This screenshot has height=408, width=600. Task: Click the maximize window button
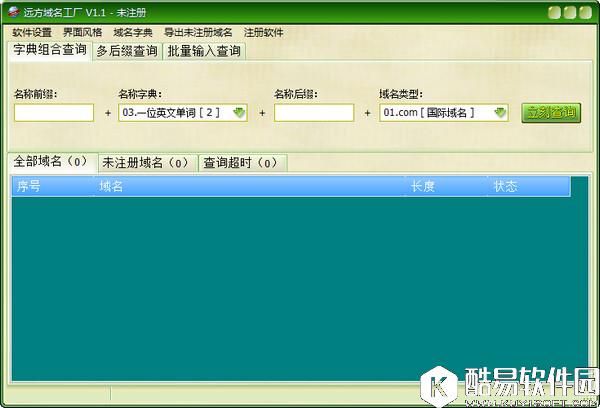pos(570,13)
